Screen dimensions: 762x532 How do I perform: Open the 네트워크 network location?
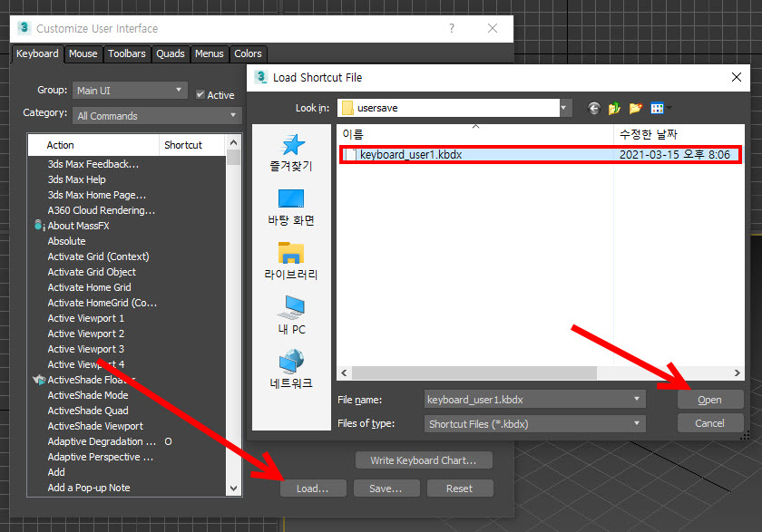[x=291, y=370]
